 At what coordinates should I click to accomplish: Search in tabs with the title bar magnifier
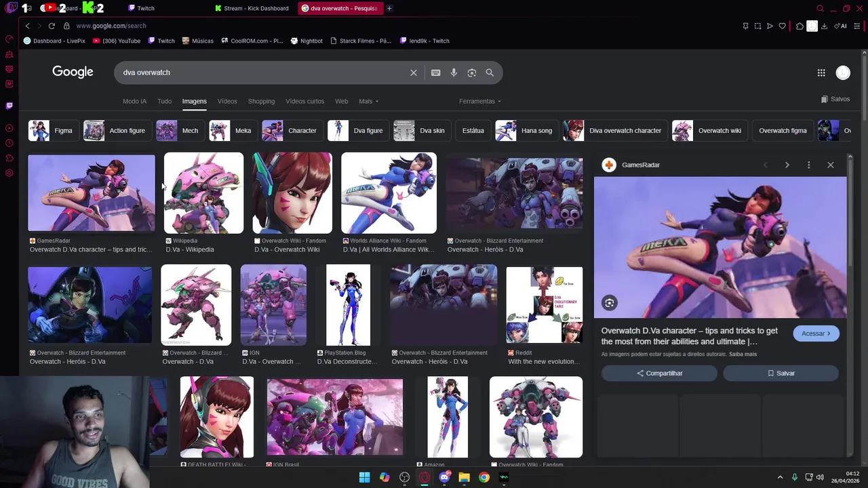820,8
